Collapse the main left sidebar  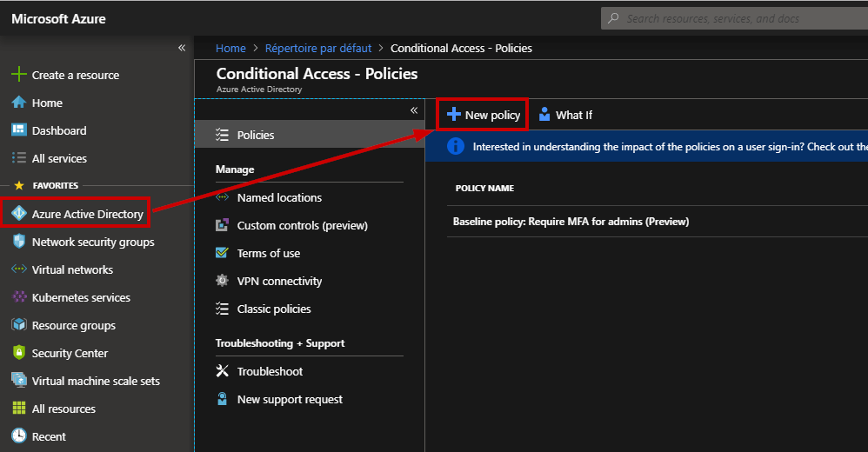pyautogui.click(x=182, y=48)
